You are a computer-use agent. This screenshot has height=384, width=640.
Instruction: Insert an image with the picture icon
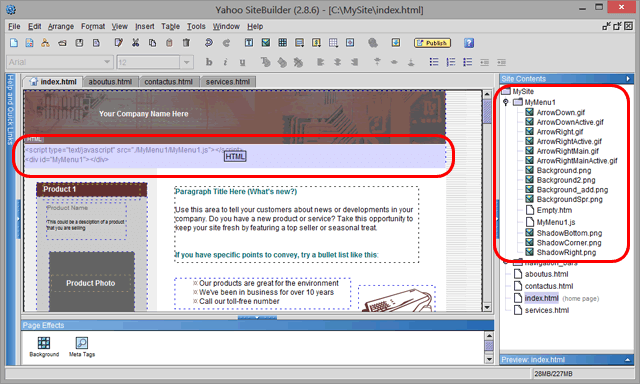[x=266, y=43]
